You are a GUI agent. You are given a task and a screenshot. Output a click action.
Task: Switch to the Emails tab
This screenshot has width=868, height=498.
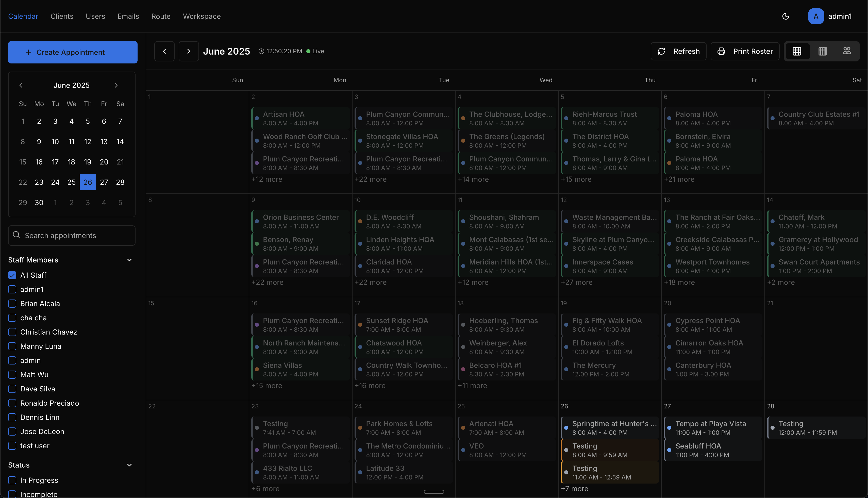point(128,16)
